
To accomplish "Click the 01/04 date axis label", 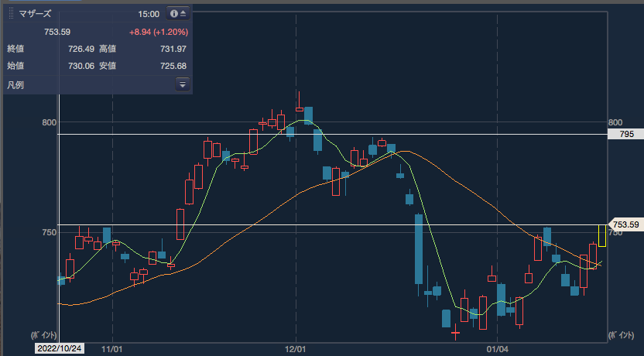I will (x=498, y=350).
